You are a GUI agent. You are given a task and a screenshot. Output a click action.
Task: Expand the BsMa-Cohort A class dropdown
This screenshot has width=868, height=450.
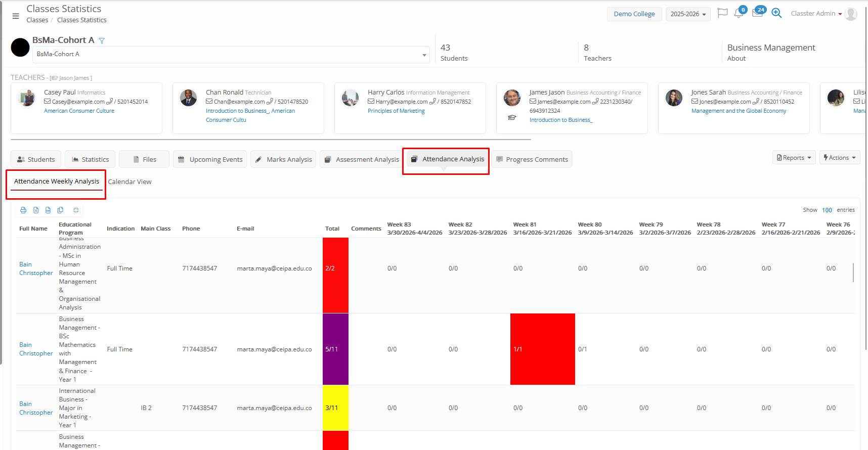(424, 55)
